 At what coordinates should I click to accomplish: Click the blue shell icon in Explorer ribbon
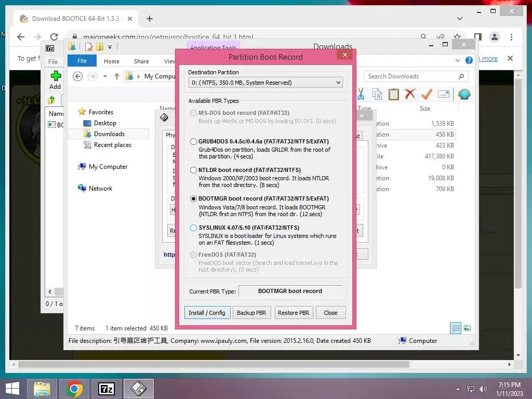pos(464,94)
